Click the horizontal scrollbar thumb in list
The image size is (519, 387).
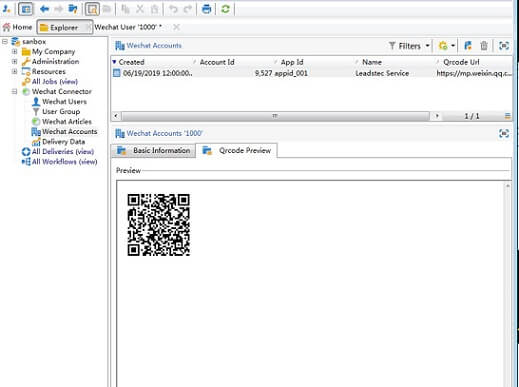click(x=276, y=116)
